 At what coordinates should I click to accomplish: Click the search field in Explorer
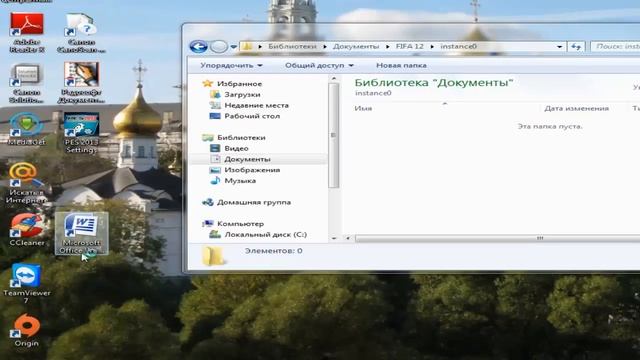coord(615,47)
